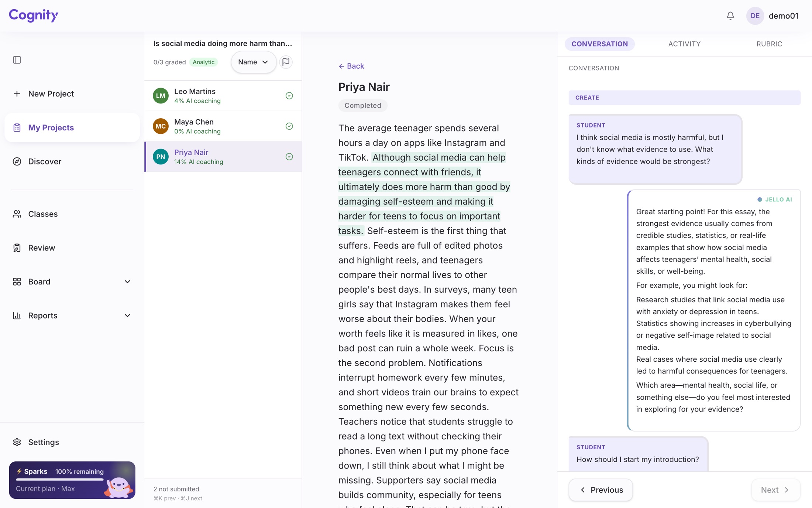Viewport: 812px width, 508px height.
Task: Click the Next button
Action: [775, 490]
